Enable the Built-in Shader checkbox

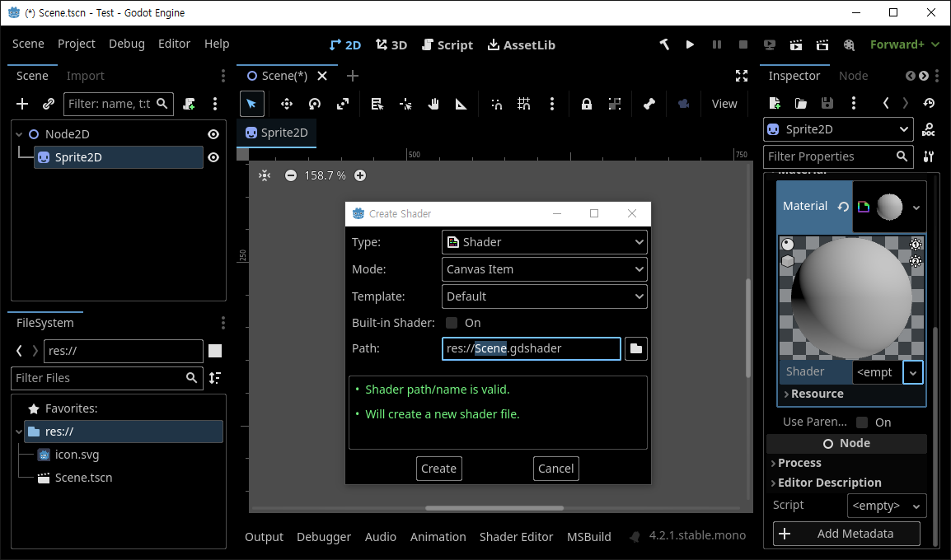click(x=452, y=323)
